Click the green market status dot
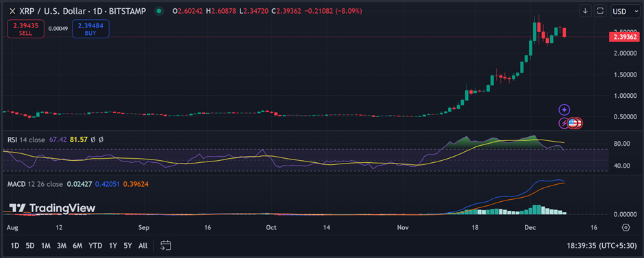Screen dimensions: 644x258 click(158, 11)
